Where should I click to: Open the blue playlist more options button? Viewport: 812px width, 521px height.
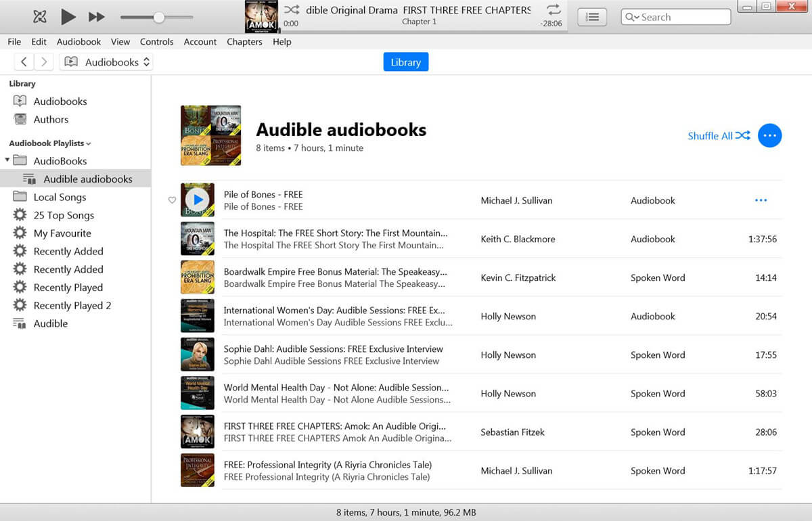(769, 135)
